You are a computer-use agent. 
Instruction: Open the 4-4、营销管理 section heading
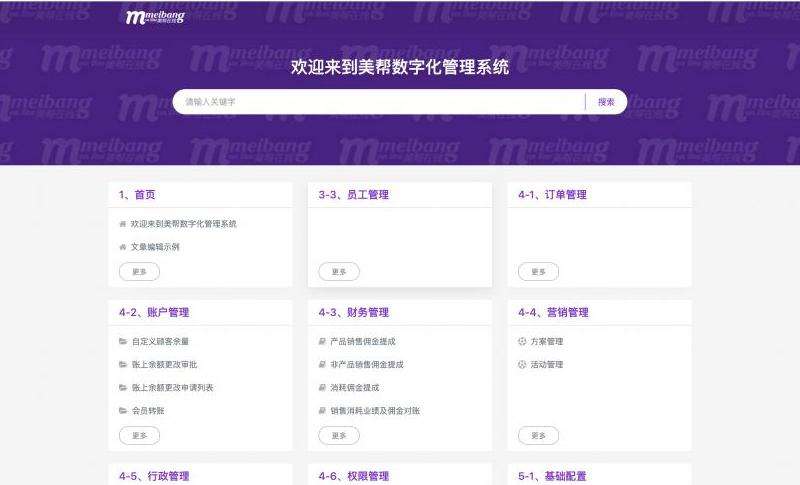click(x=553, y=313)
